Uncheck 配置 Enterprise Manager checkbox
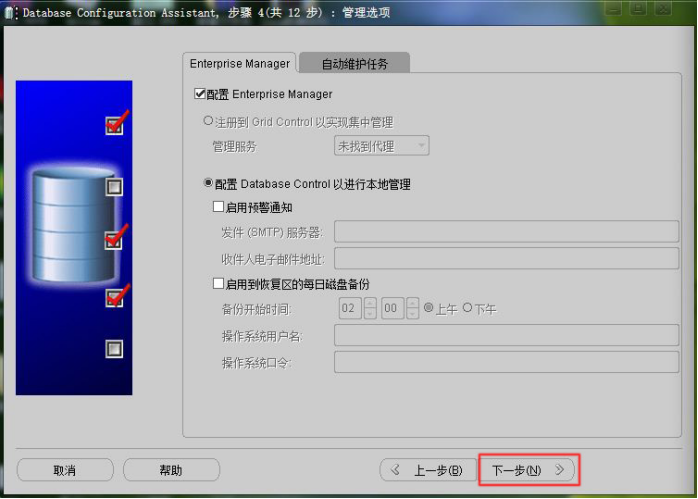This screenshot has width=698, height=499. (x=200, y=93)
